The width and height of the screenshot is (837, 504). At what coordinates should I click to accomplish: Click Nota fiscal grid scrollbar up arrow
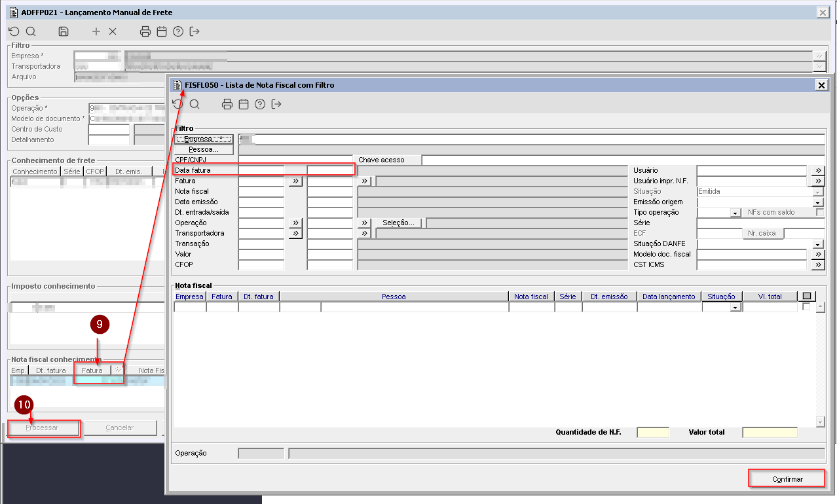click(x=819, y=306)
